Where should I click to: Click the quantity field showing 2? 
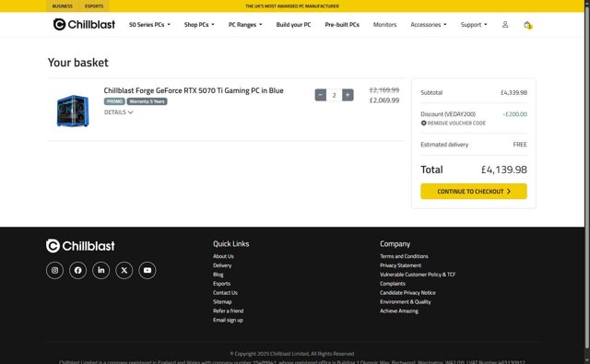(x=334, y=95)
